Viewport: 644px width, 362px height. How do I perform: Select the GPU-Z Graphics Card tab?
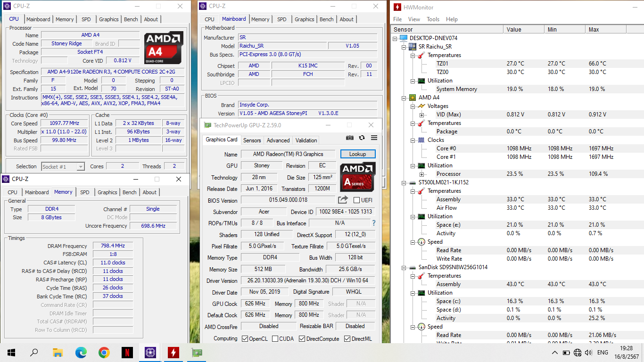click(x=222, y=140)
